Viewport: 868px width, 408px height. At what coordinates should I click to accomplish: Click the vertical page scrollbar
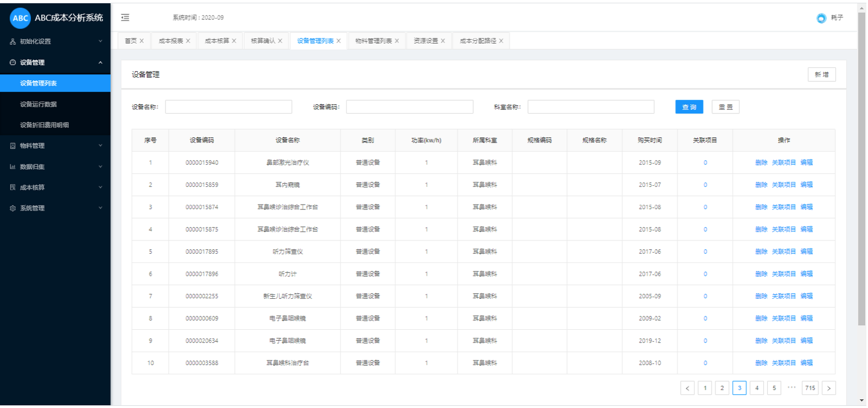(861, 165)
